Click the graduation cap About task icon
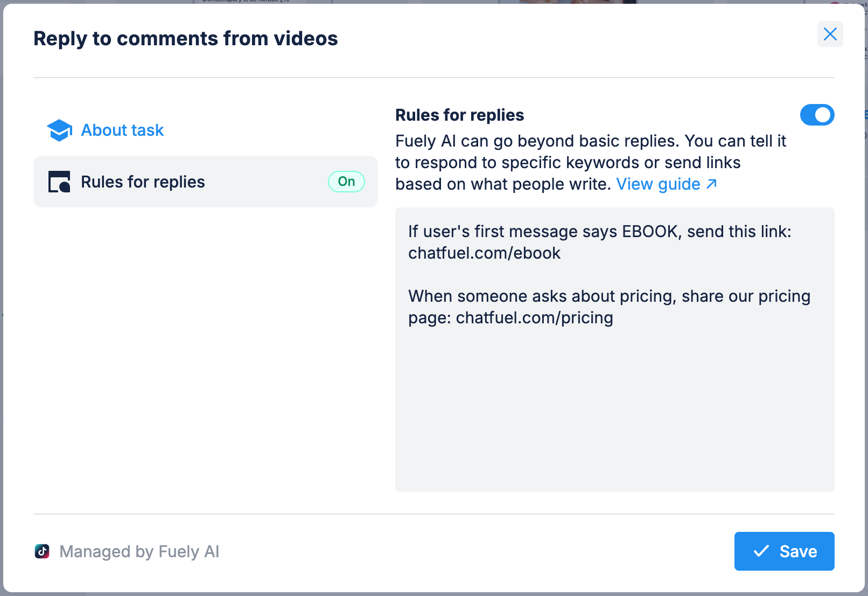The width and height of the screenshot is (868, 596). click(x=59, y=130)
